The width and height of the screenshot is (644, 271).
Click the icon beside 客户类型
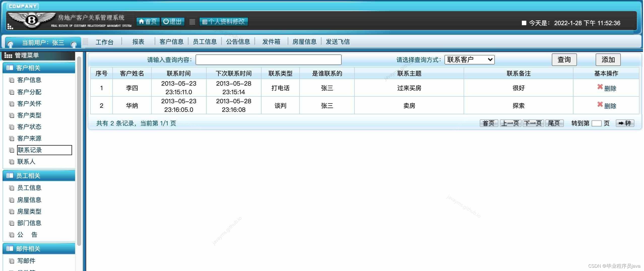pos(12,115)
